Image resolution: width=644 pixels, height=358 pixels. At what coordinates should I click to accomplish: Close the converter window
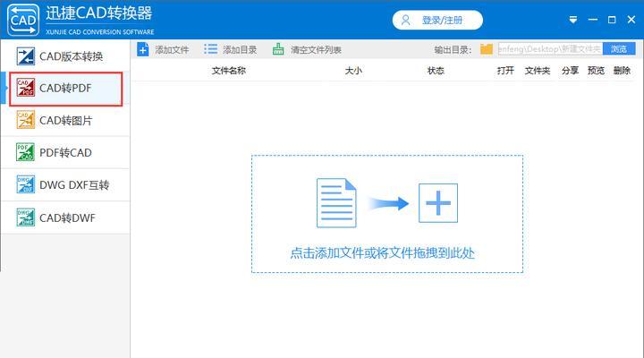pyautogui.click(x=631, y=20)
